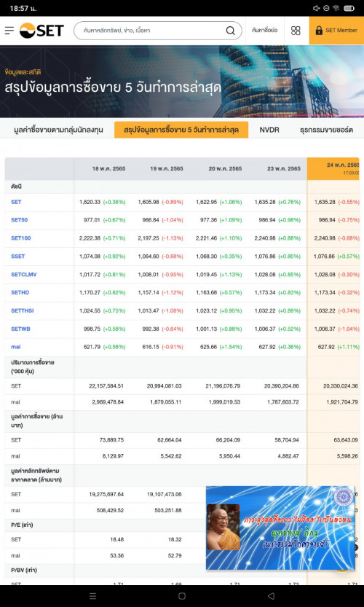Select mai volume 1,879,055.11 cell

[165, 402]
